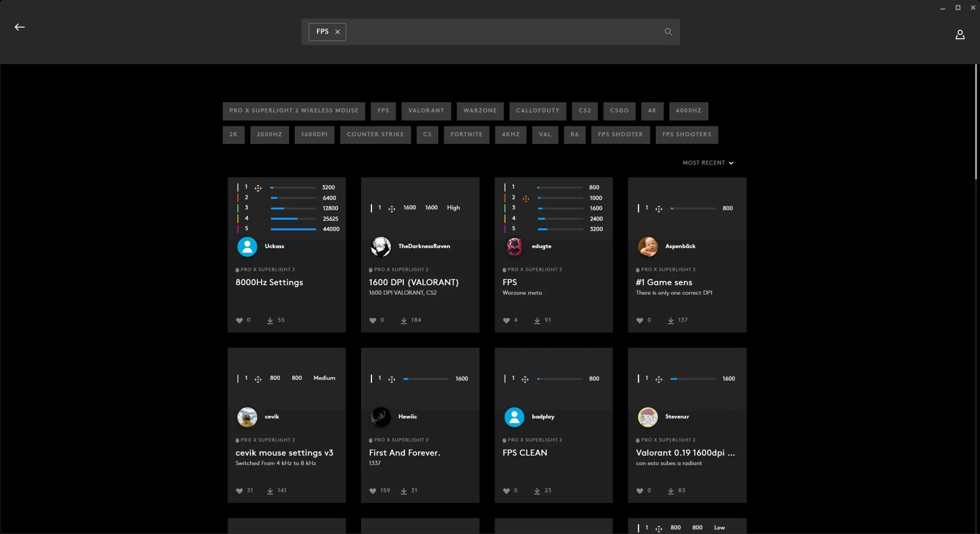Download the FPS CLEAN profile

point(537,491)
